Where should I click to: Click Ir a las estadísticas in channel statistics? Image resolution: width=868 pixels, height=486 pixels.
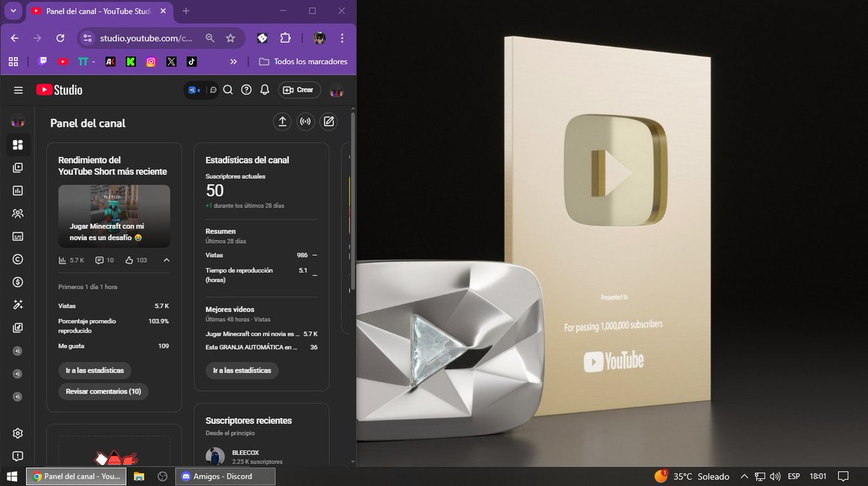242,370
